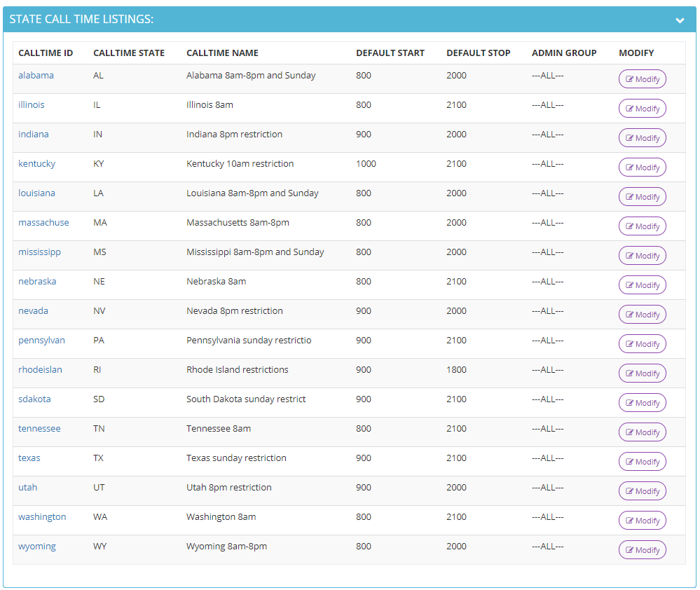Click the Modify button for Alabama row
The height and width of the screenshot is (590, 700).
point(642,79)
